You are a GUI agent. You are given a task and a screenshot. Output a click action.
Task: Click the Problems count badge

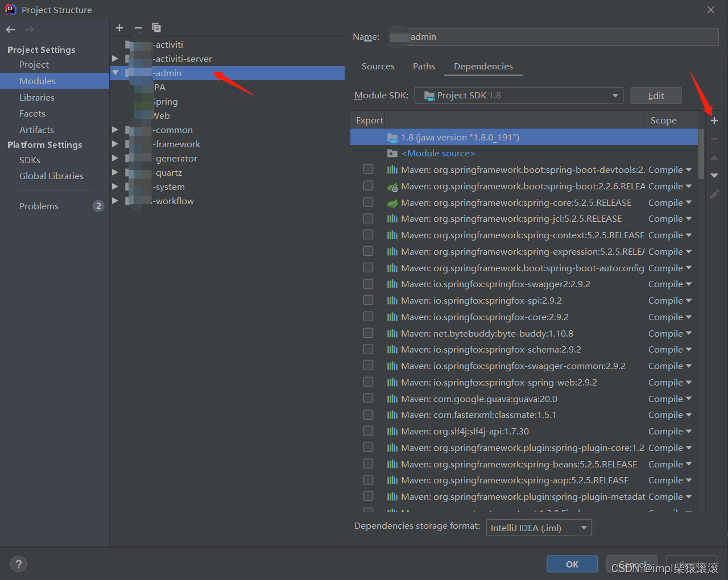coord(98,206)
